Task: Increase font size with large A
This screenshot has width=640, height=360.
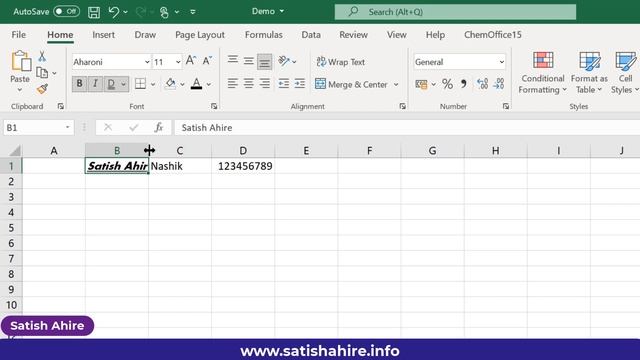Action: click(191, 61)
